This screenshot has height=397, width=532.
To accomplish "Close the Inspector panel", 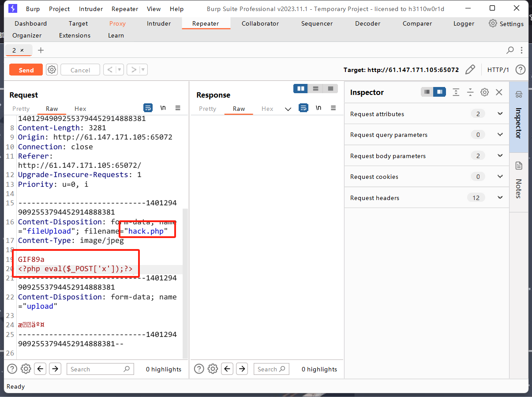I will click(x=499, y=92).
